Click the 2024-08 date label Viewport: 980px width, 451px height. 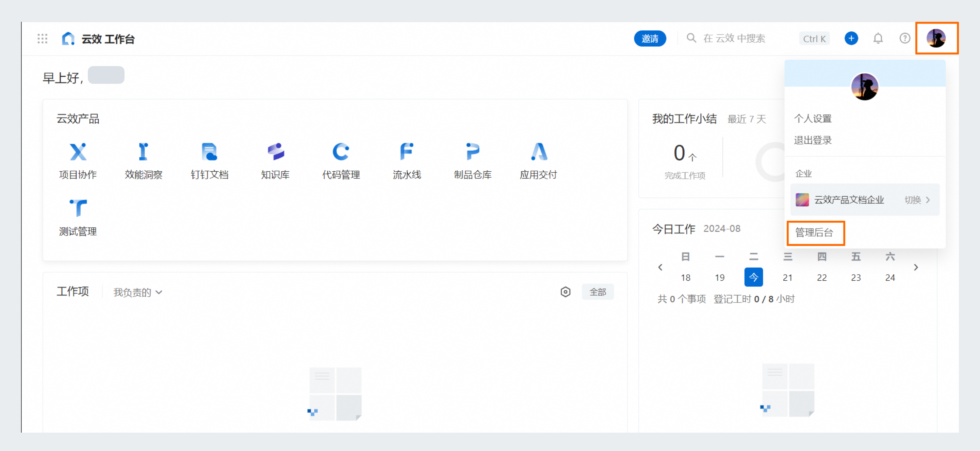coord(722,229)
